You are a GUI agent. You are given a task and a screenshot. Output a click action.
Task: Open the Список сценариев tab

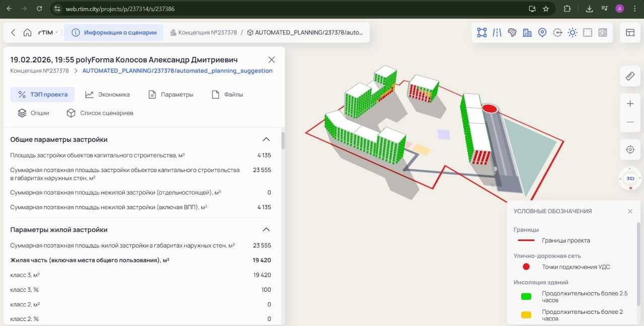(100, 113)
